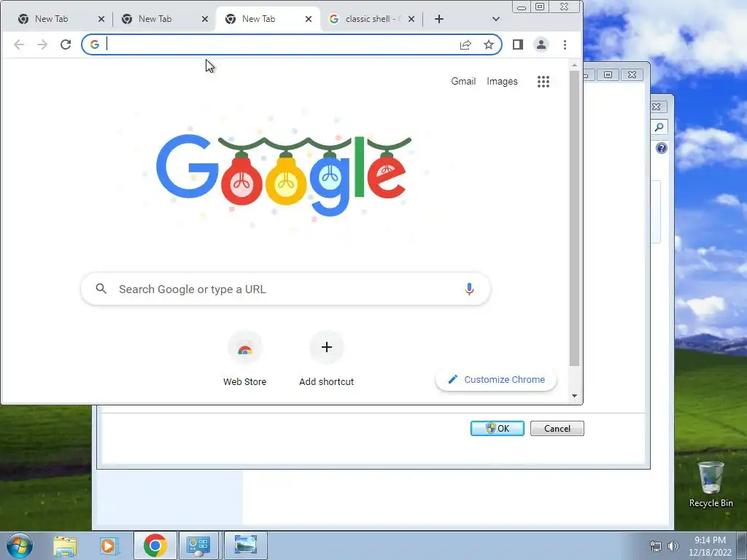Image resolution: width=747 pixels, height=560 pixels.
Task: Click the Add shortcut plus icon
Action: coord(326,347)
